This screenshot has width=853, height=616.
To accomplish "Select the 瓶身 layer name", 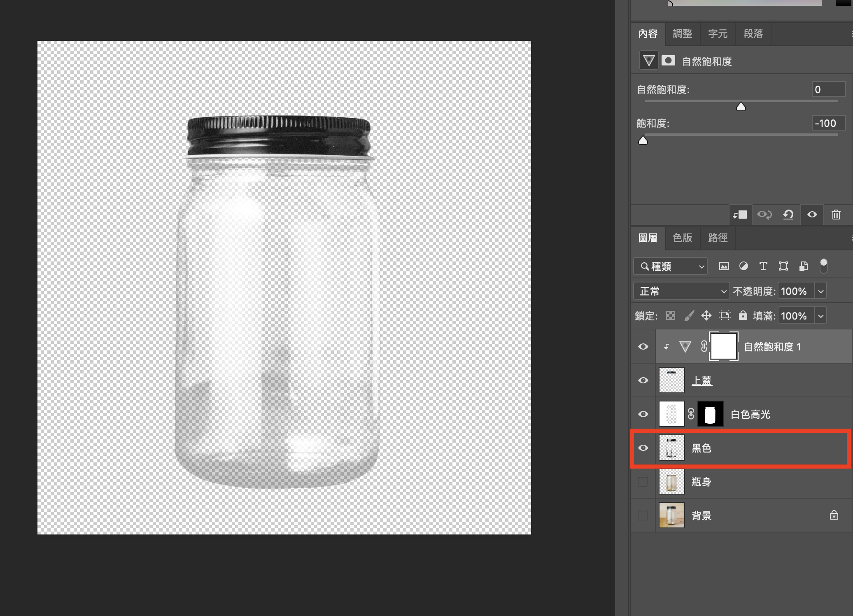I will 702,482.
